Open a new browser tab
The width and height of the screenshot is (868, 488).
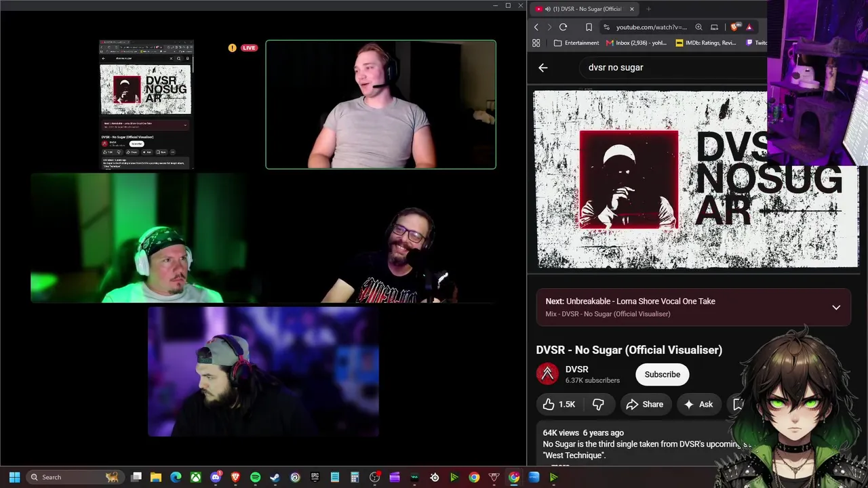point(648,9)
